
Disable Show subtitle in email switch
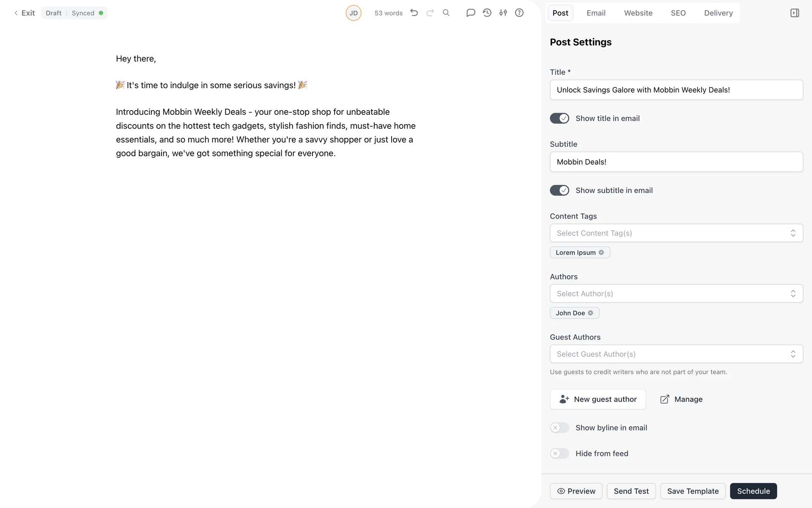tap(560, 190)
